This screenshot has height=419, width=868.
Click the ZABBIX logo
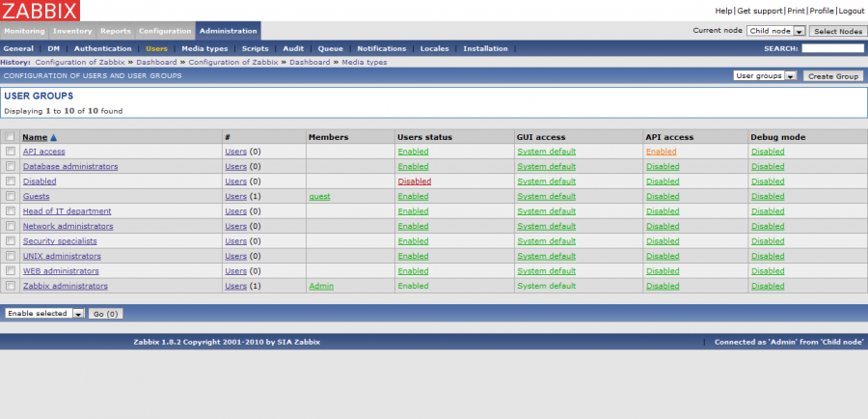40,11
